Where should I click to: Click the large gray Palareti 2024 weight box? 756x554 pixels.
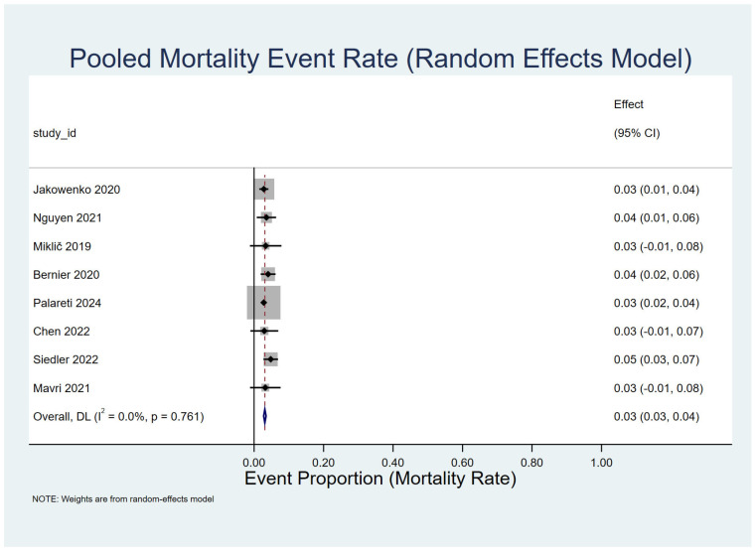tap(263, 303)
